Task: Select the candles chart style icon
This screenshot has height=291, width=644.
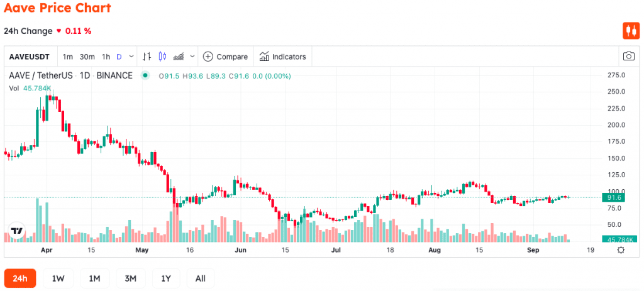Action: (162, 57)
